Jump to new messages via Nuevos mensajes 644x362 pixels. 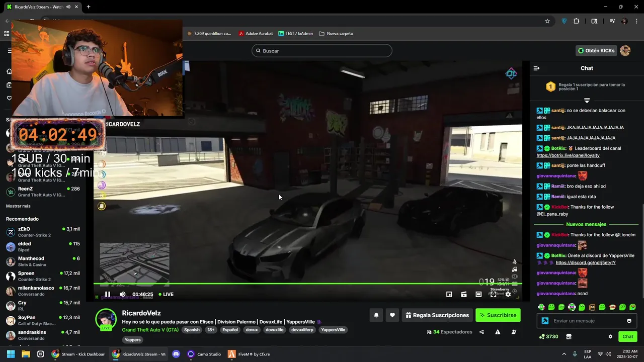(x=586, y=224)
